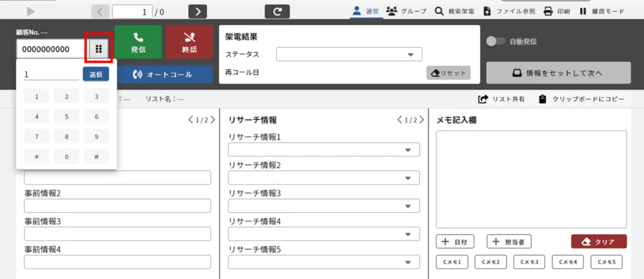Screen dimensions: 644x279
Task: Open the ステータス dropdown
Action: point(349,55)
